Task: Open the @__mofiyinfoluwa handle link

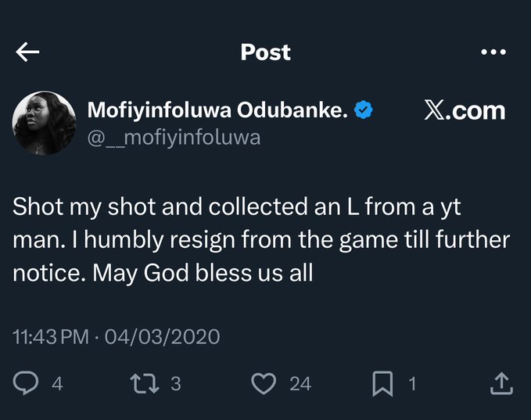Action: click(174, 138)
